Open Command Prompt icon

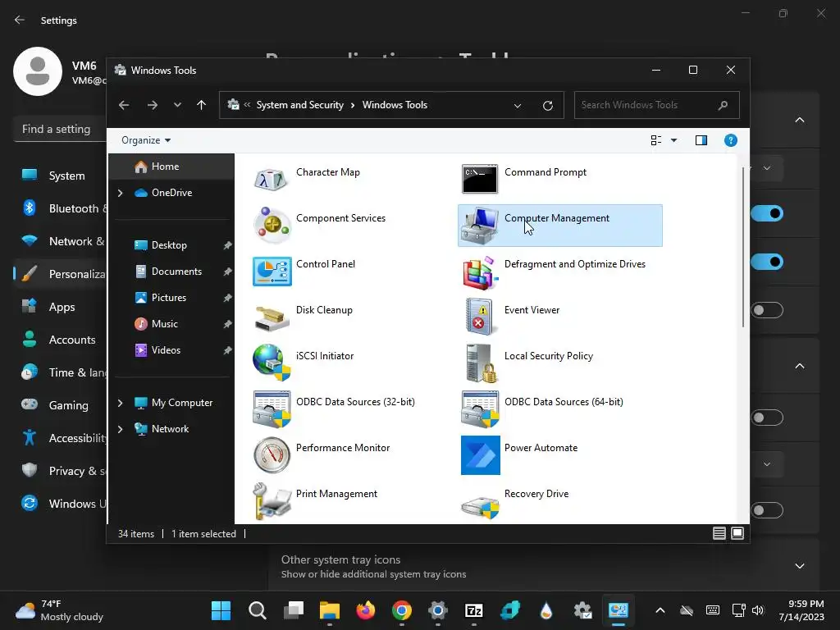click(480, 179)
